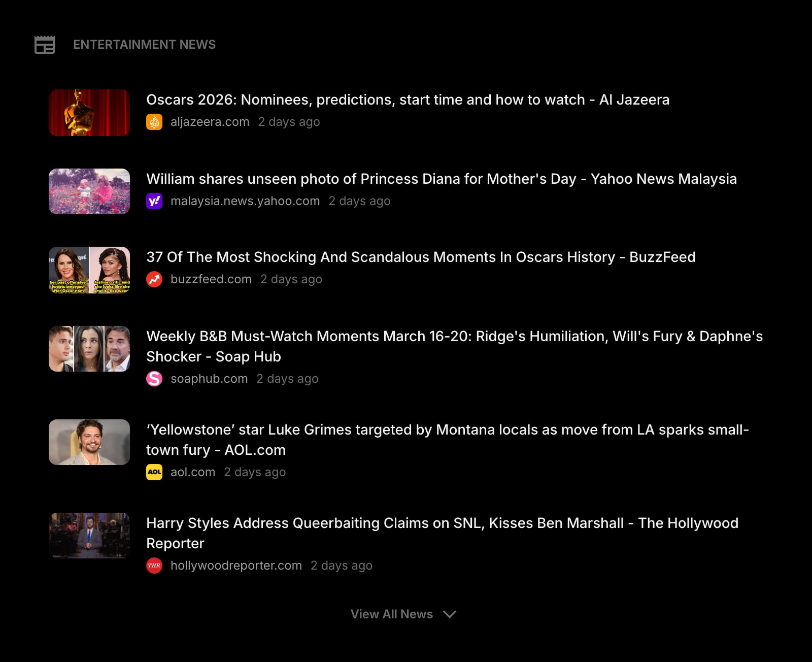
Task: Expand the View All News chevron
Action: [450, 614]
